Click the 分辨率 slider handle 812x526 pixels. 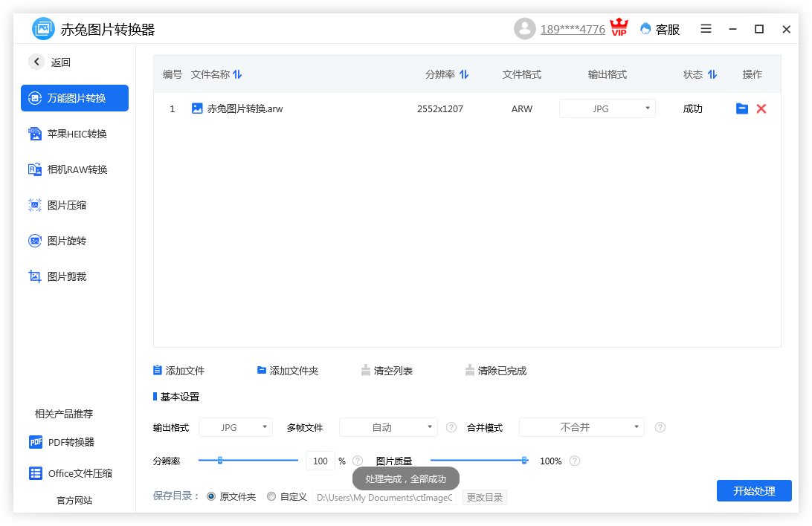220,461
